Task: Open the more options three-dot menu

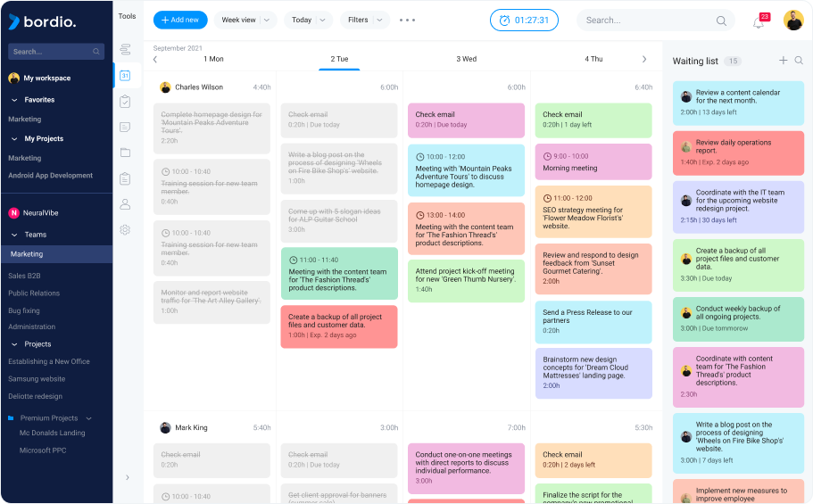Action: click(x=407, y=21)
